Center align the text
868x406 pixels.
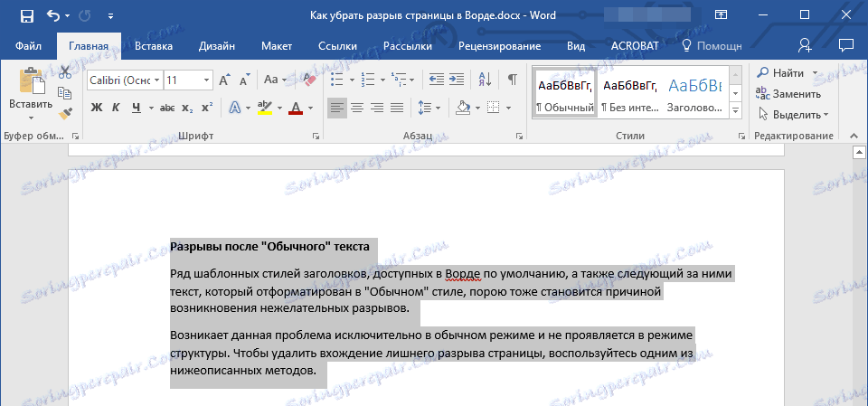coord(357,108)
